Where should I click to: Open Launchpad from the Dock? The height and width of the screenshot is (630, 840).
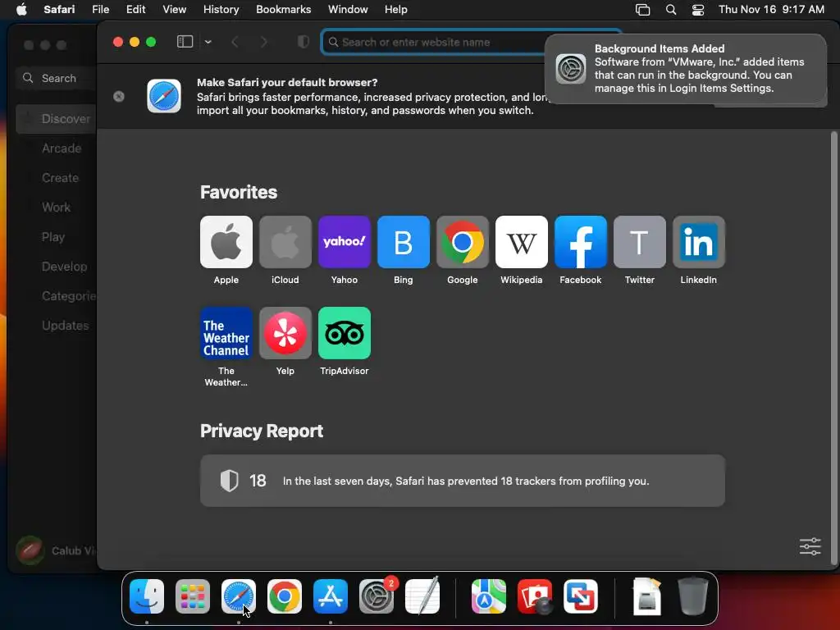[x=193, y=596]
